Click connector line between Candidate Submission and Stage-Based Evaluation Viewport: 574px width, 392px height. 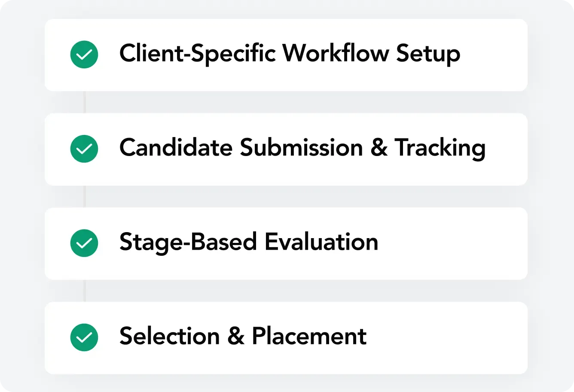click(x=85, y=196)
